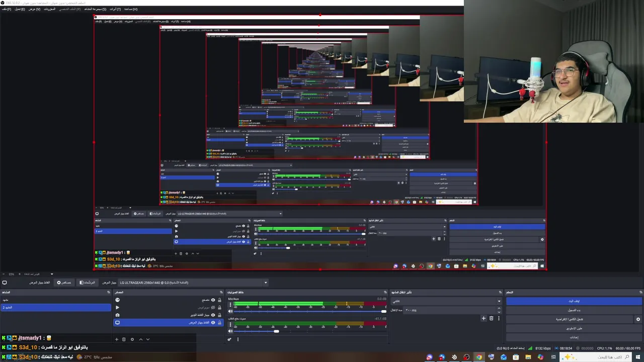Click the Start Recording button
The width and height of the screenshot is (644, 362).
point(574,310)
